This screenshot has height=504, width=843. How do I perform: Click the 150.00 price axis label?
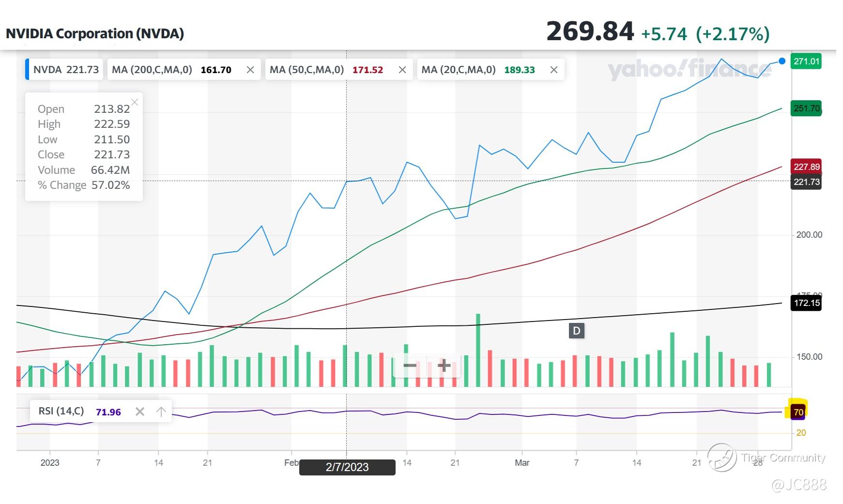[x=809, y=357]
